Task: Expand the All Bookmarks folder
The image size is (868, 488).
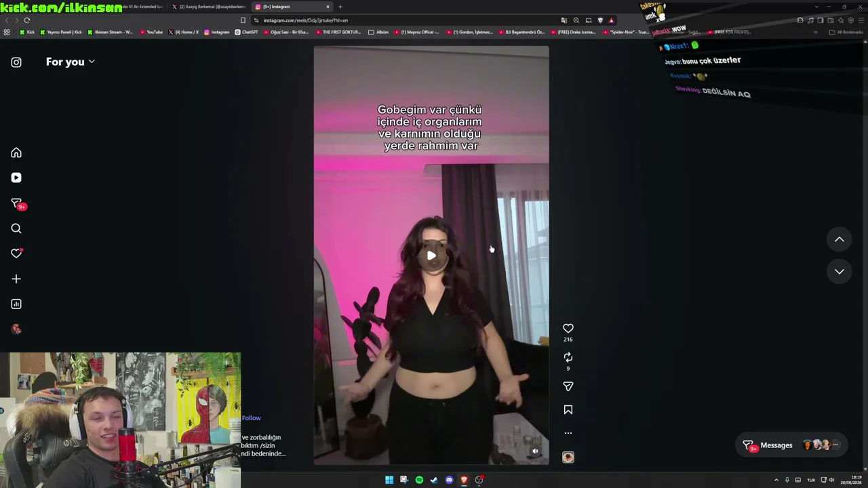Action: point(847,32)
